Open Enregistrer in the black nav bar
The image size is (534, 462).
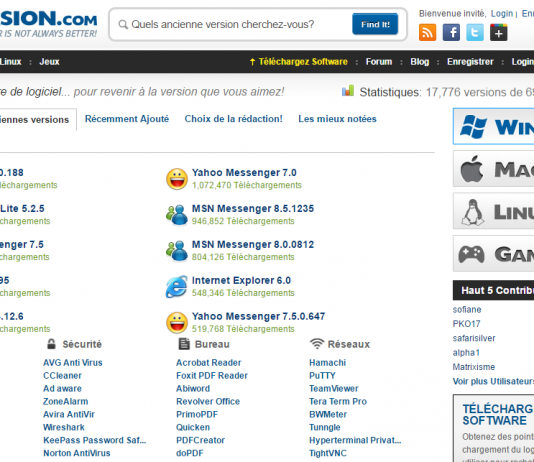pos(470,62)
